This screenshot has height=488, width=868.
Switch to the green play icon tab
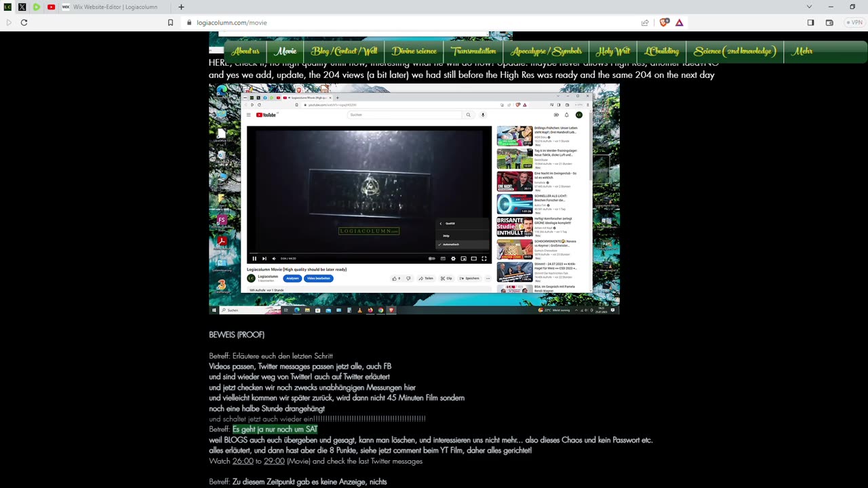(x=37, y=7)
